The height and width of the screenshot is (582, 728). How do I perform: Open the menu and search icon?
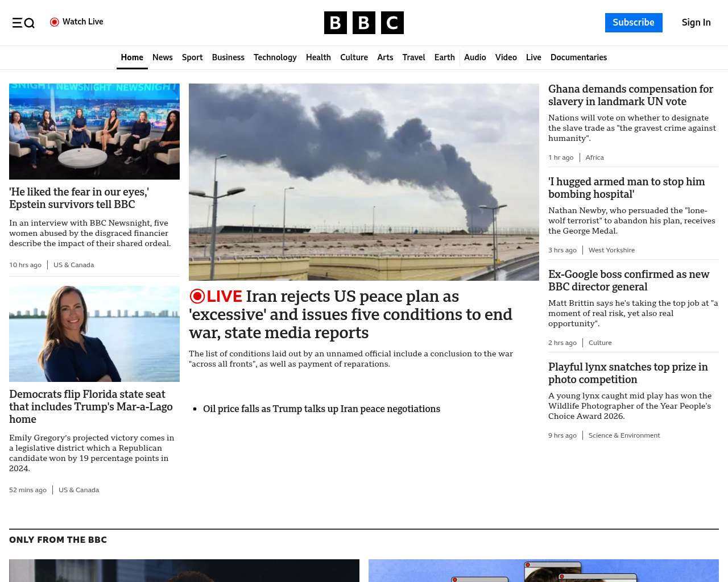pyautogui.click(x=23, y=23)
